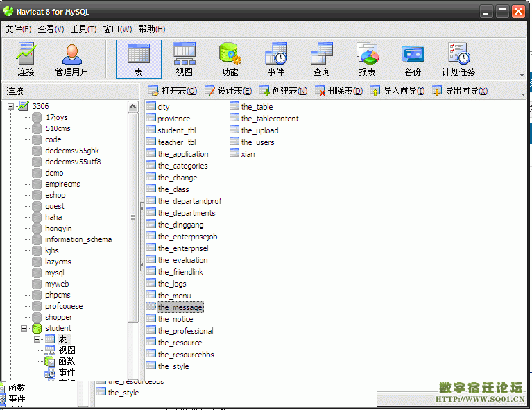The image size is (532, 410).
Task: Select the the_users table
Action: (x=258, y=142)
